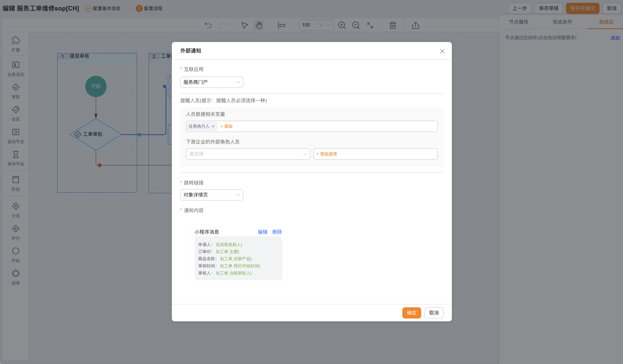Zoom in with the magnifier plus icon
The width and height of the screenshot is (623, 364).
pos(342,25)
